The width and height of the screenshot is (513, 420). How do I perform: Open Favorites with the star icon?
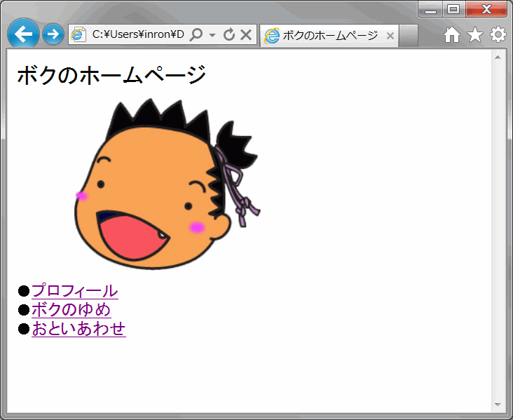point(475,35)
